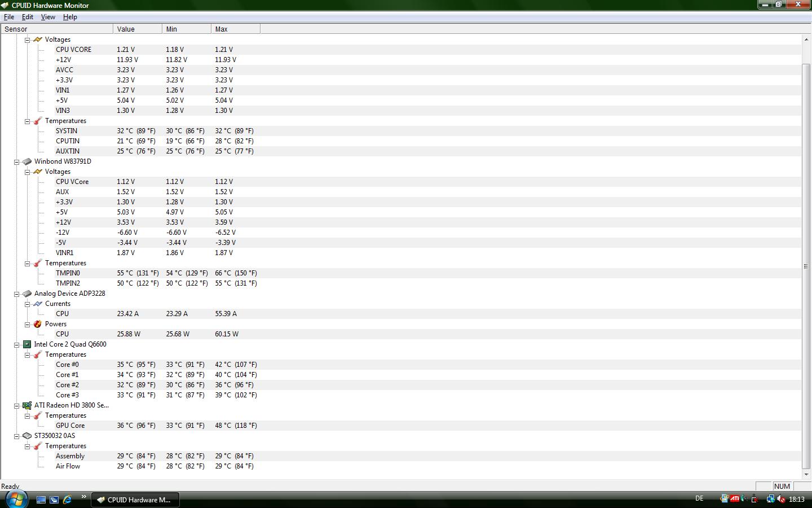This screenshot has width=812, height=508.
Task: Click thermometer icon above GPU Core row
Action: (37, 415)
